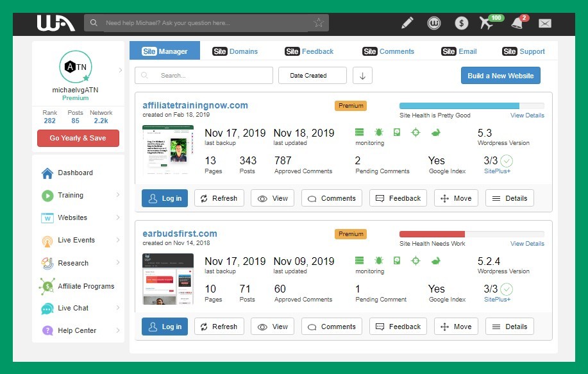Open Details for affiliatetrainingnow.com
This screenshot has height=374, width=588.
[x=510, y=198]
